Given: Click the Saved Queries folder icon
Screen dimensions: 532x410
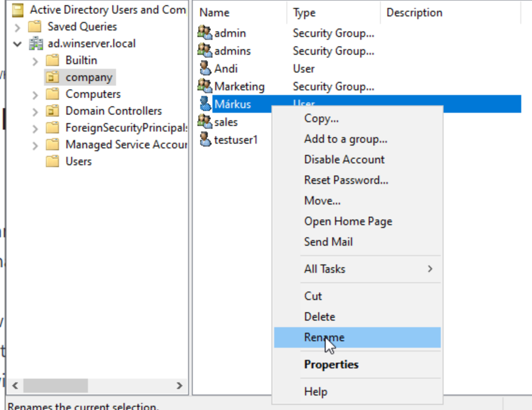Looking at the screenshot, I should (35, 27).
